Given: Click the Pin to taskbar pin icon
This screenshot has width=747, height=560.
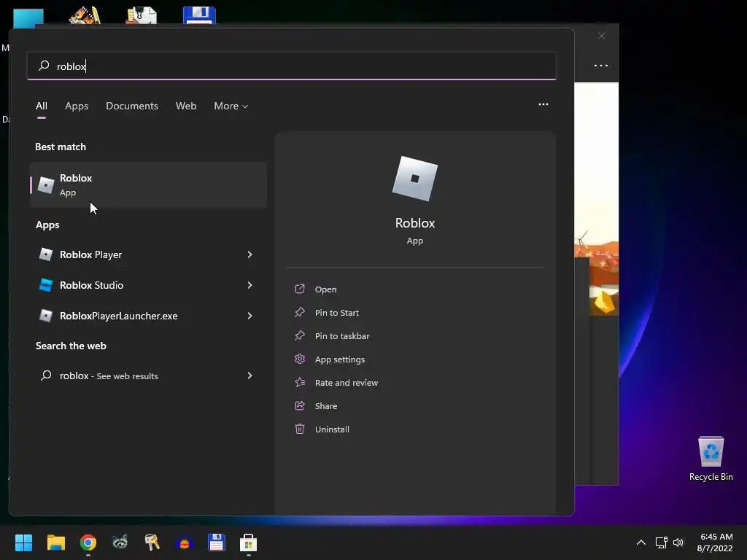Looking at the screenshot, I should tap(300, 335).
